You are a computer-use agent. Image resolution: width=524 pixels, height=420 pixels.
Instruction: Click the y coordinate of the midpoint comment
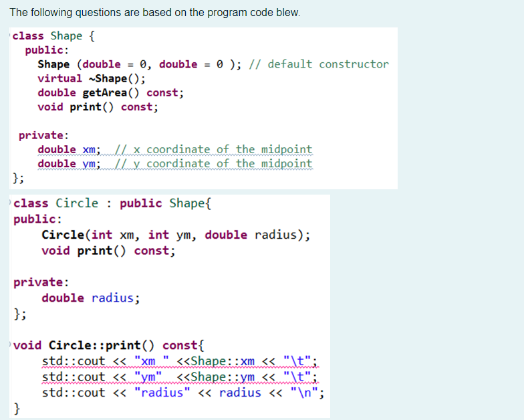tap(214, 164)
